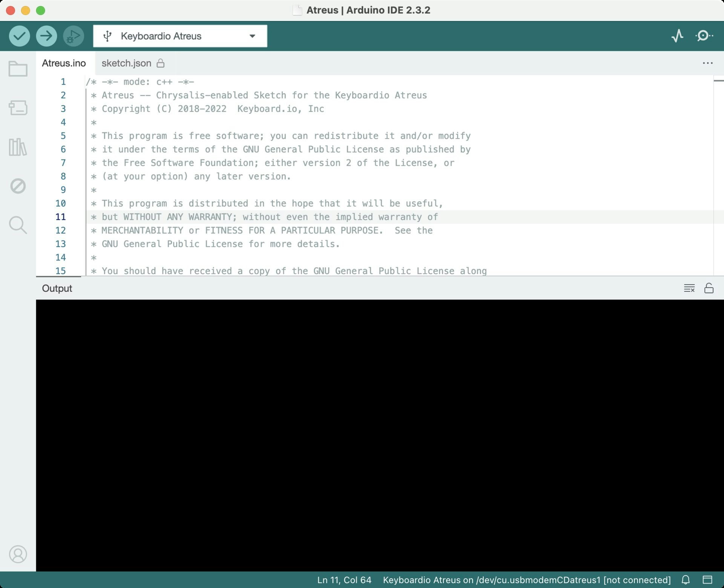
Task: Upload the sketch to the board
Action: 46,36
